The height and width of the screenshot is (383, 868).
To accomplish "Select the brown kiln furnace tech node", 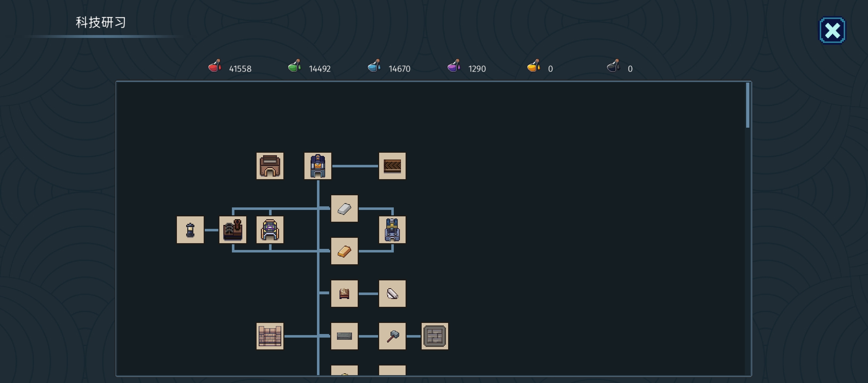I will pos(270,166).
